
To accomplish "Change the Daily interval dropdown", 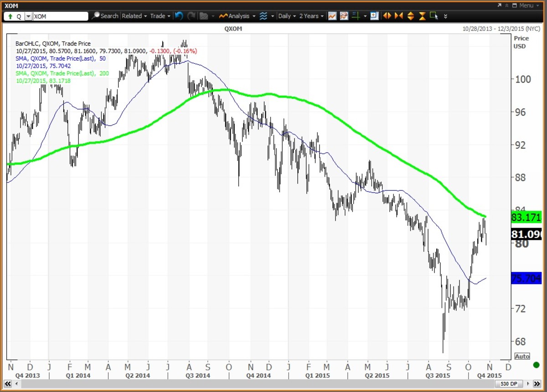I will point(287,16).
